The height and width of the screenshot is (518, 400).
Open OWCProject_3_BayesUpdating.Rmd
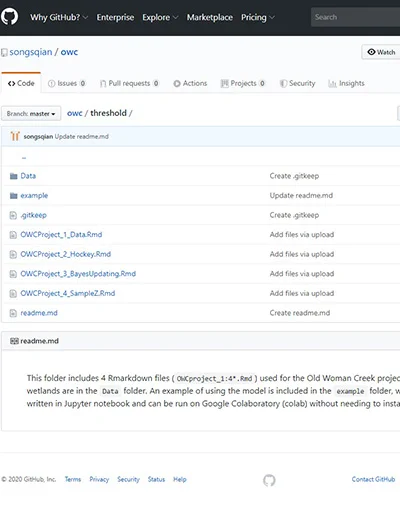(78, 274)
